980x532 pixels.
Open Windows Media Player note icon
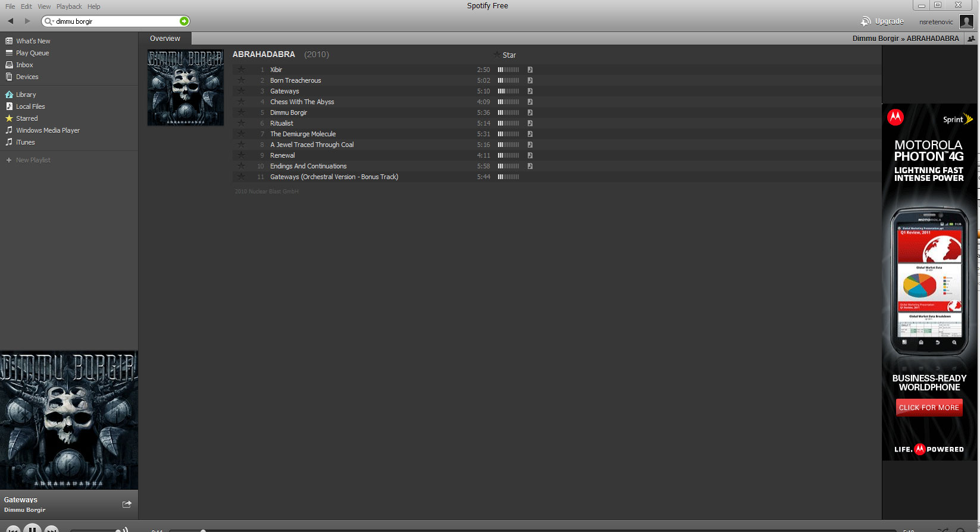tap(9, 130)
